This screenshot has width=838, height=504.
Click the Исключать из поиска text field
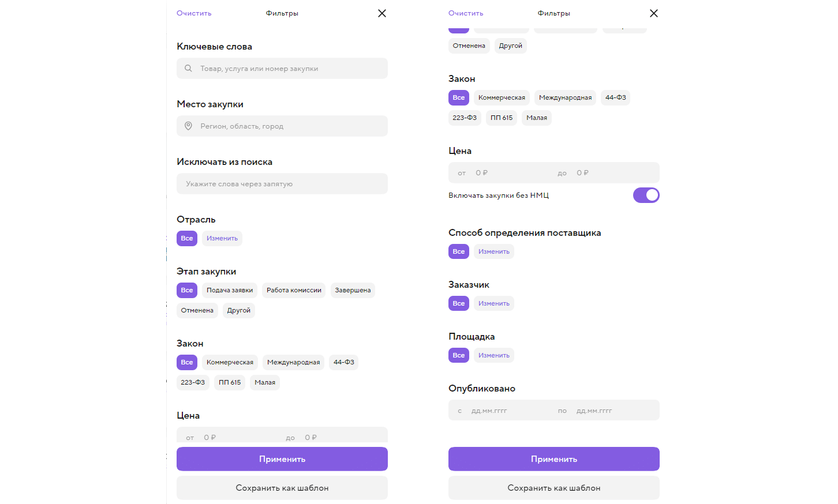point(282,184)
